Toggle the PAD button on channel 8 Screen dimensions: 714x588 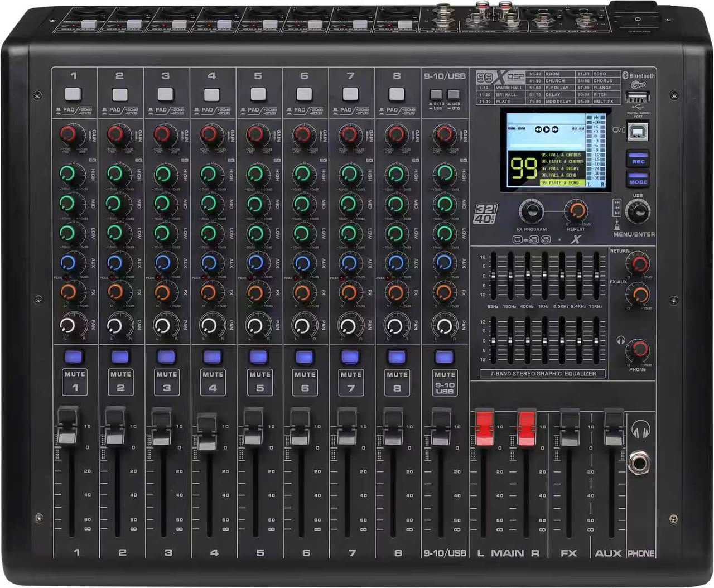(x=396, y=93)
